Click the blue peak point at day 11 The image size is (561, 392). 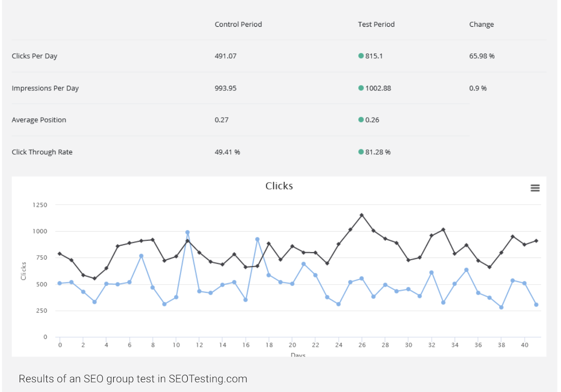click(x=187, y=232)
